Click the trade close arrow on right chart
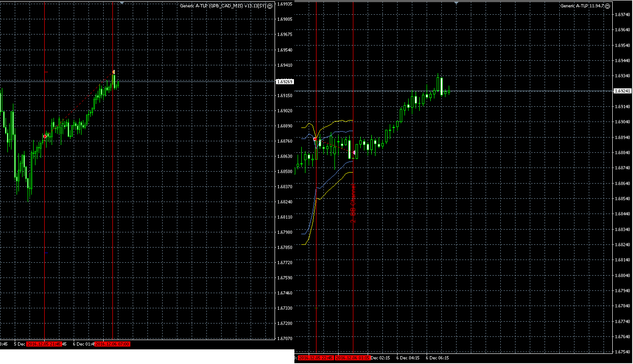This screenshot has height=364, width=633. coord(353,152)
